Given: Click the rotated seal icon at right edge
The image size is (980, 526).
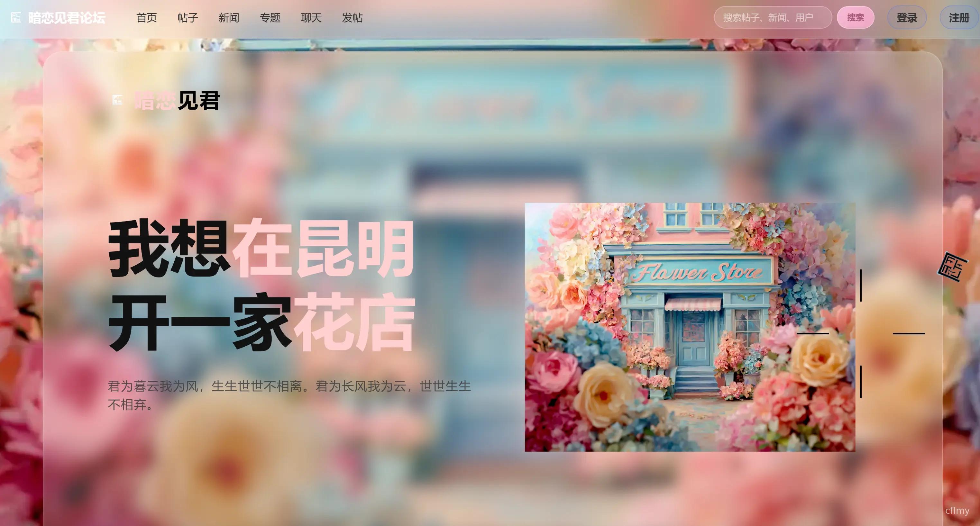Looking at the screenshot, I should tap(952, 267).
